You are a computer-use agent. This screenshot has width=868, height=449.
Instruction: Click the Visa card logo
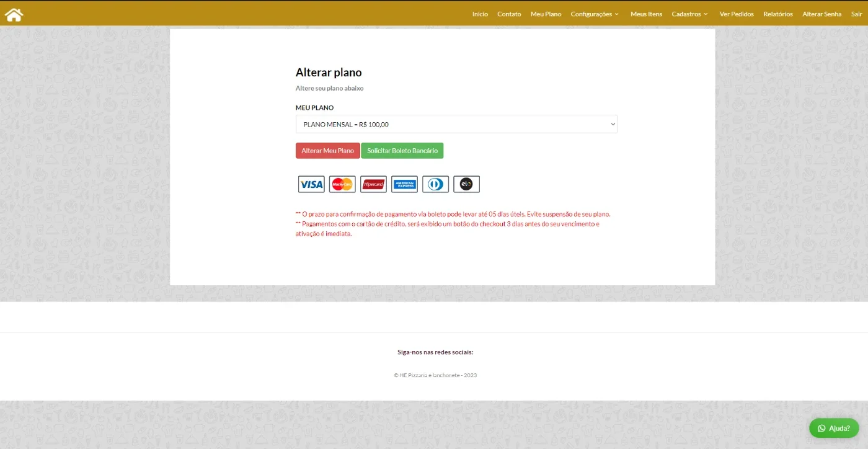click(x=311, y=184)
